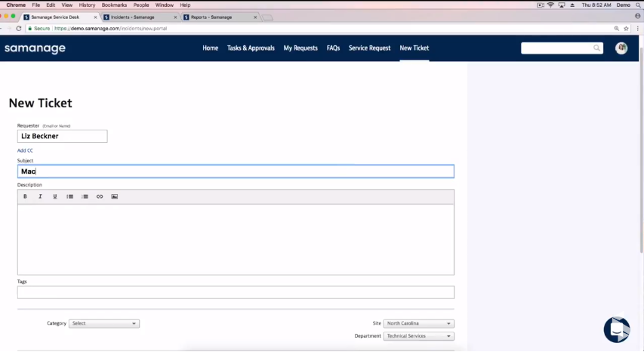This screenshot has height=352, width=644.
Task: Toggle underline formatting in the description editor
Action: click(x=55, y=196)
